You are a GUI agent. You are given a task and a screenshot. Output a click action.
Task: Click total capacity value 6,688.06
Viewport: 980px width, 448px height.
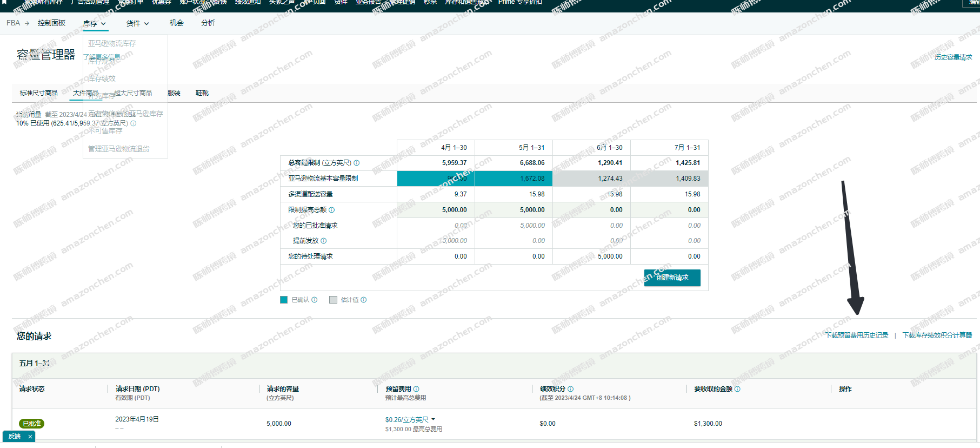(x=532, y=163)
